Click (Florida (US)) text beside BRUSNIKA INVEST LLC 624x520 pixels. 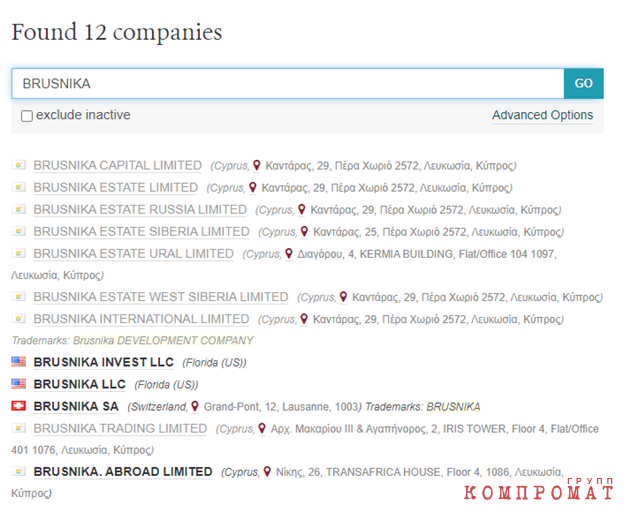[x=214, y=363]
